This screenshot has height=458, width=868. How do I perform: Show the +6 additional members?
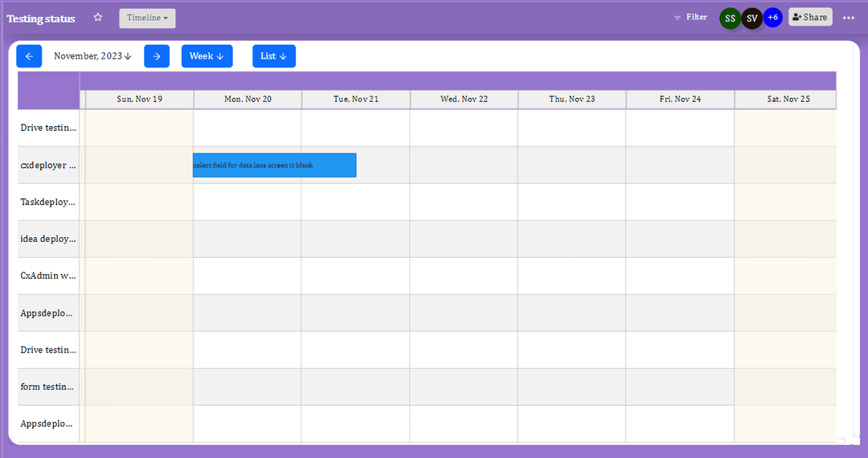(x=773, y=18)
